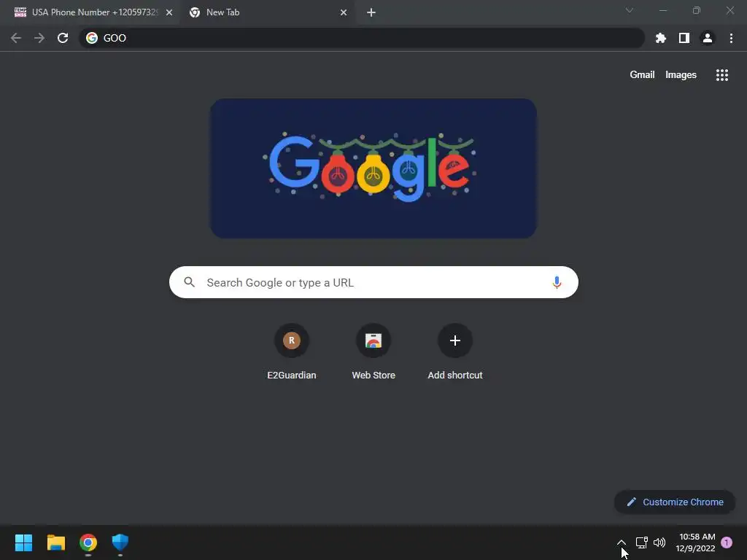
Task: Open the notification center badge
Action: 727,542
